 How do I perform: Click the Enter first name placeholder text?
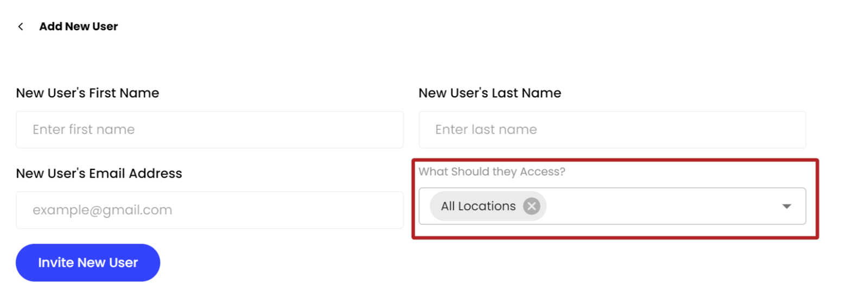pyautogui.click(x=84, y=130)
